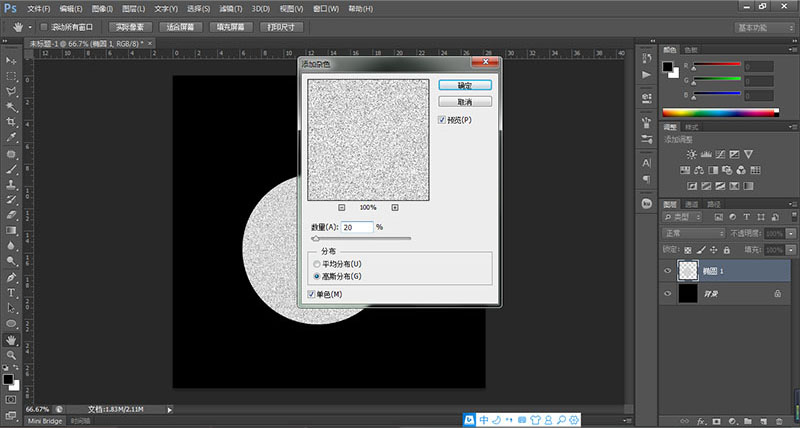800x428 pixels.
Task: Hide the 背景 layer using eye icon
Action: point(668,293)
